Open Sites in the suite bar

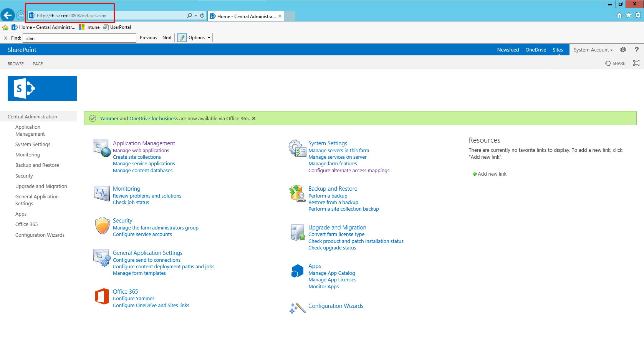558,50
